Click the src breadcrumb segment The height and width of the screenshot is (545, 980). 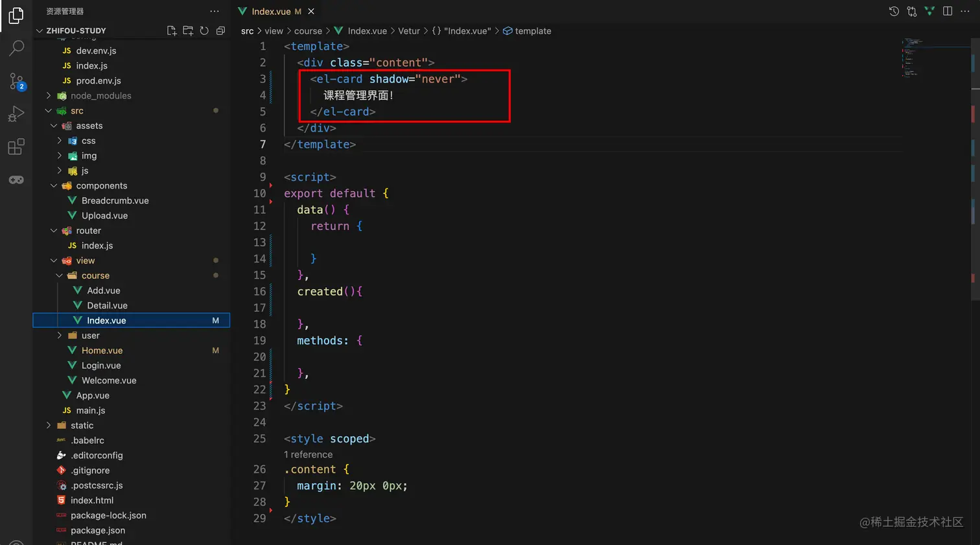[x=247, y=30]
